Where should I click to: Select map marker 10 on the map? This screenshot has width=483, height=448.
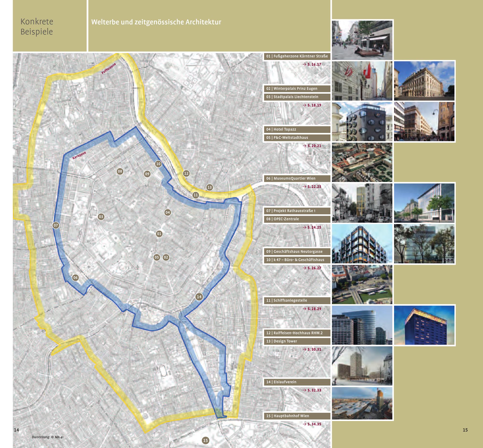(x=158, y=164)
